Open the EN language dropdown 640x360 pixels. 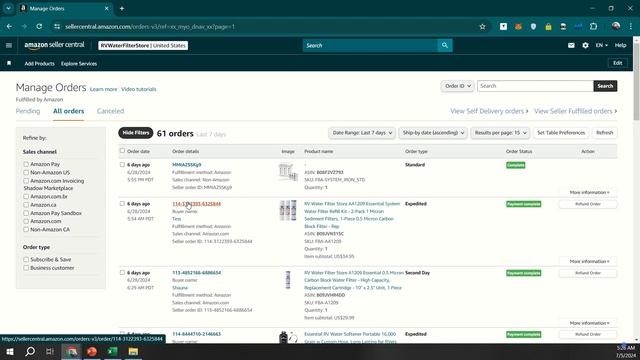(601, 45)
